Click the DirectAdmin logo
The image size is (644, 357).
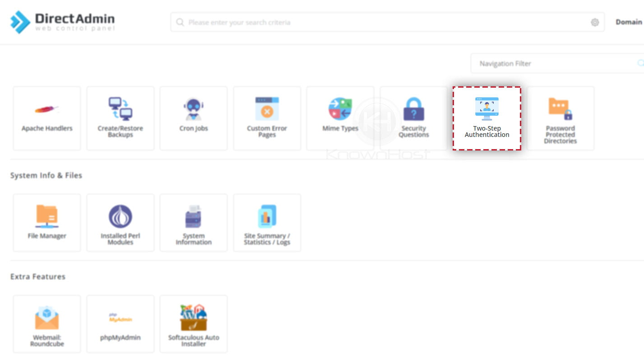(x=62, y=21)
